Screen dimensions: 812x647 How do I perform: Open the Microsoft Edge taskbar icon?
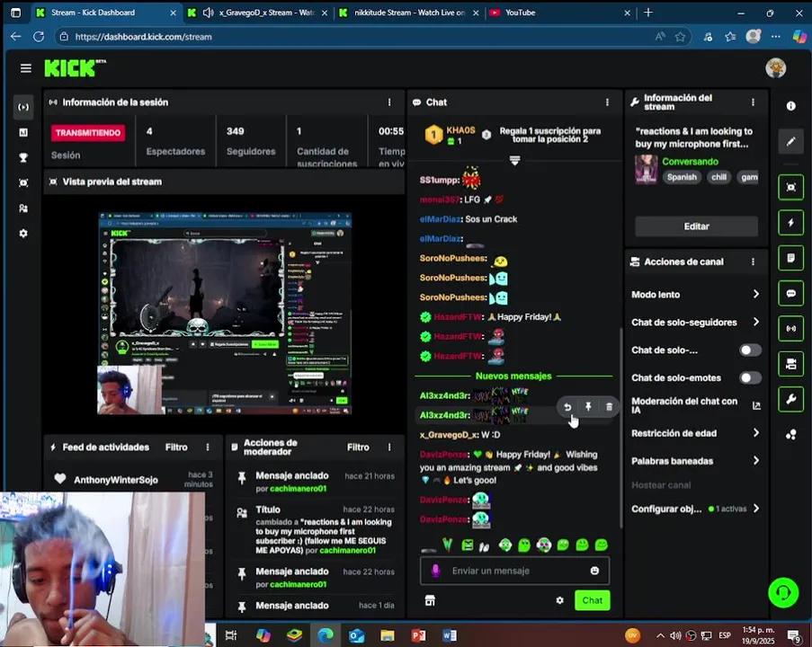[326, 635]
